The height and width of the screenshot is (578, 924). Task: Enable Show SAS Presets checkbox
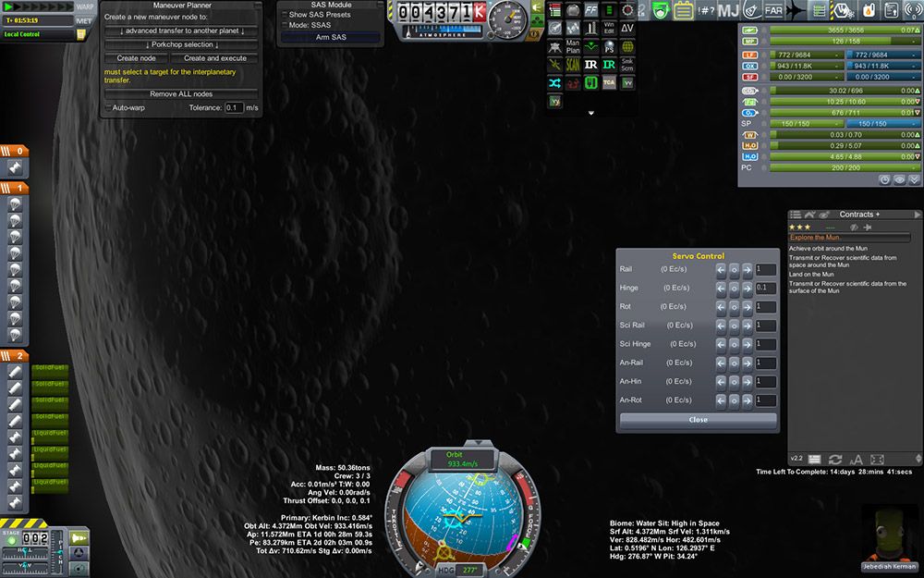(286, 14)
